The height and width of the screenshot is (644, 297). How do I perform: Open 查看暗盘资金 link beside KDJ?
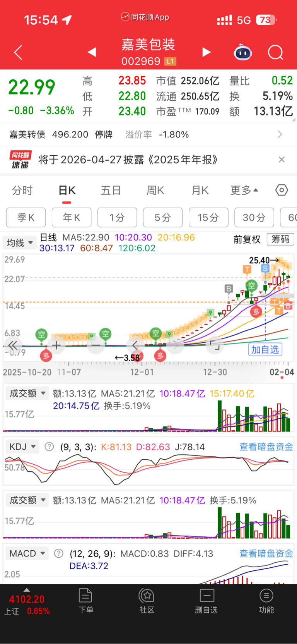pos(266,447)
